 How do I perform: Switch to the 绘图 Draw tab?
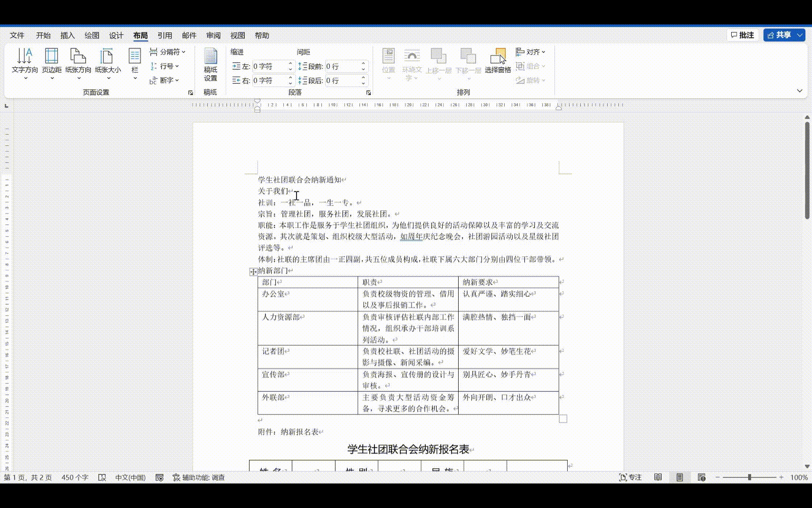click(92, 36)
